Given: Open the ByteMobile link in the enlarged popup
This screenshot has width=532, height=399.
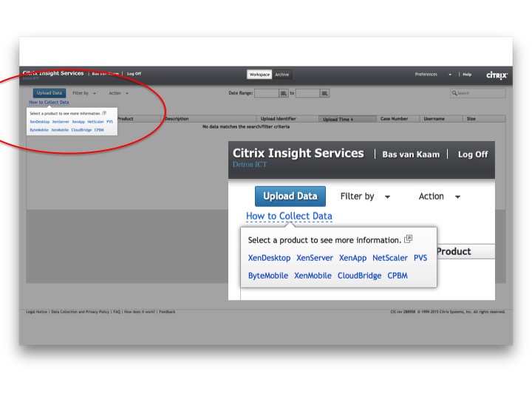Looking at the screenshot, I should coord(268,276).
